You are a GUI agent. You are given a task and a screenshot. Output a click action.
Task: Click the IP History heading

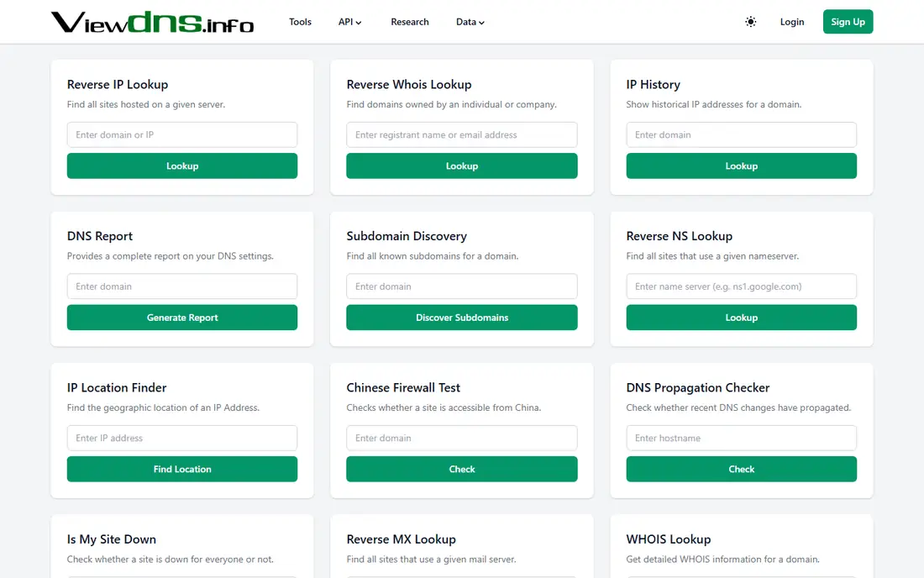653,84
